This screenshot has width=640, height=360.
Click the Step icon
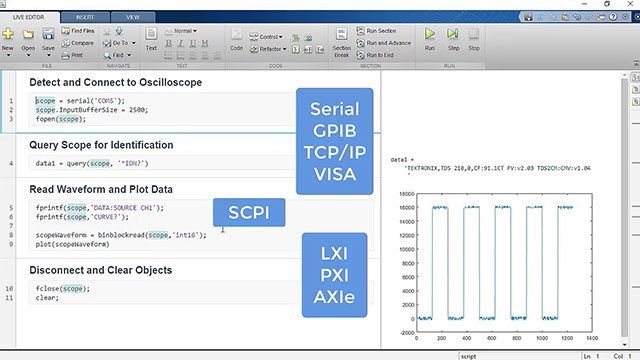pos(453,34)
